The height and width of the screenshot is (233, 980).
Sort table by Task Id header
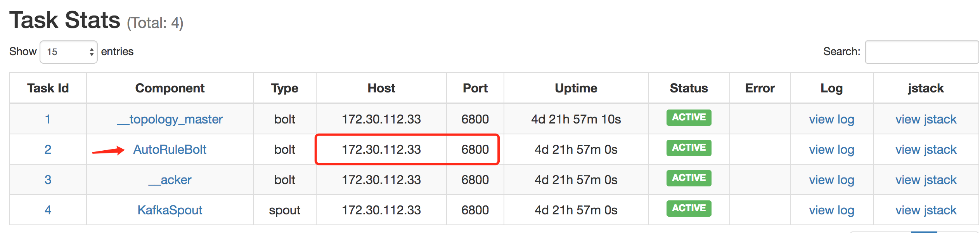(x=48, y=88)
